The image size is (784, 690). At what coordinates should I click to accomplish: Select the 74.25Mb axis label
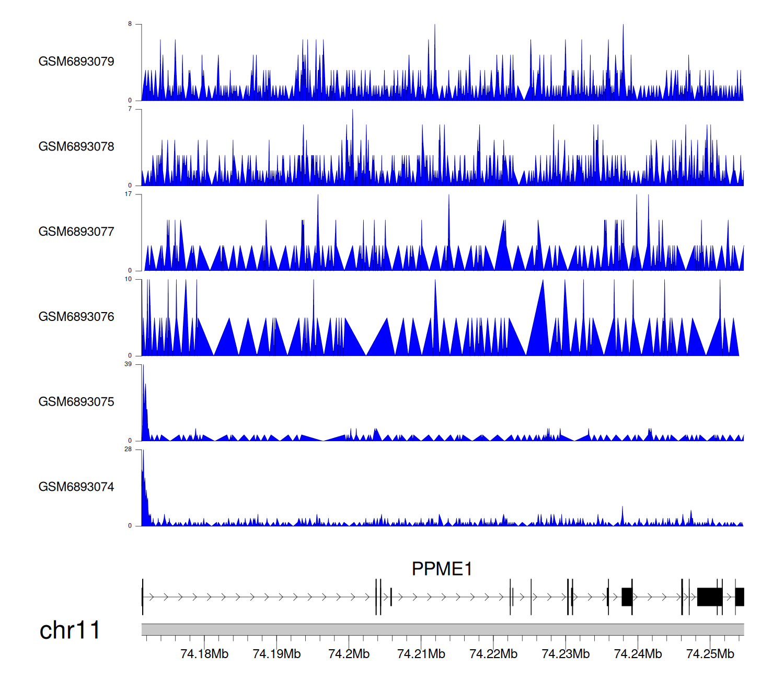(710, 654)
